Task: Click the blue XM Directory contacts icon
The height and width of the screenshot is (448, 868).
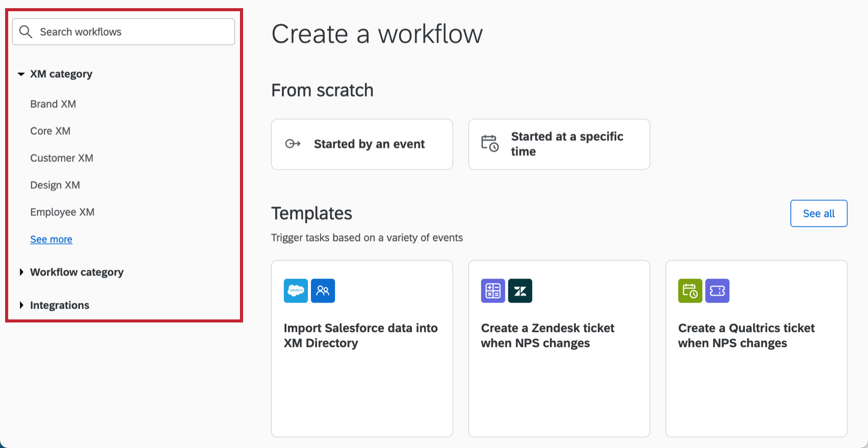Action: point(323,291)
